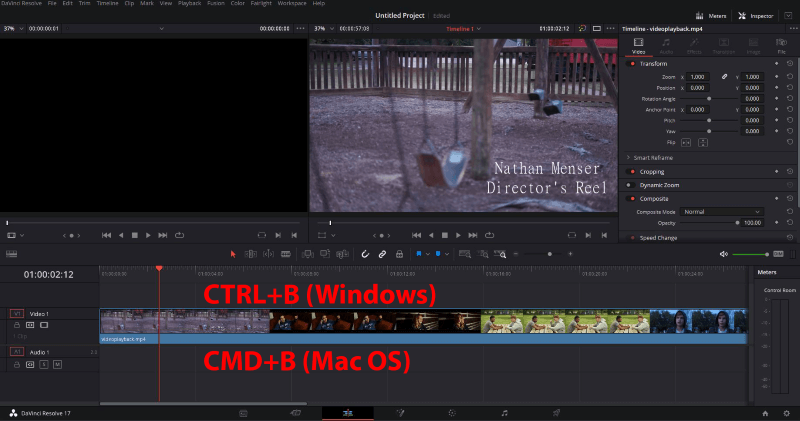This screenshot has height=421, width=800.
Task: Disable the Composite section toggle
Action: click(633, 199)
